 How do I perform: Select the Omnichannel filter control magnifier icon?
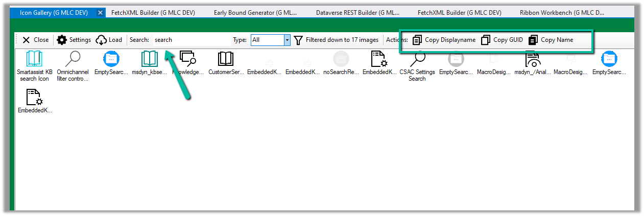click(73, 60)
